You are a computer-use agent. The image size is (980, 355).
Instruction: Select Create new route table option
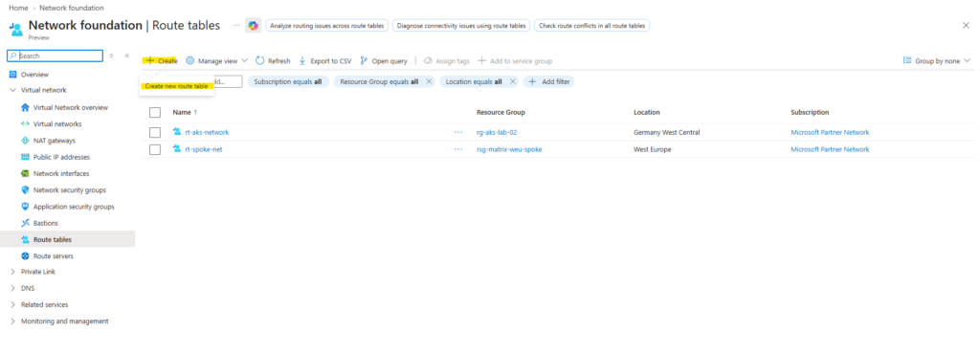(176, 86)
